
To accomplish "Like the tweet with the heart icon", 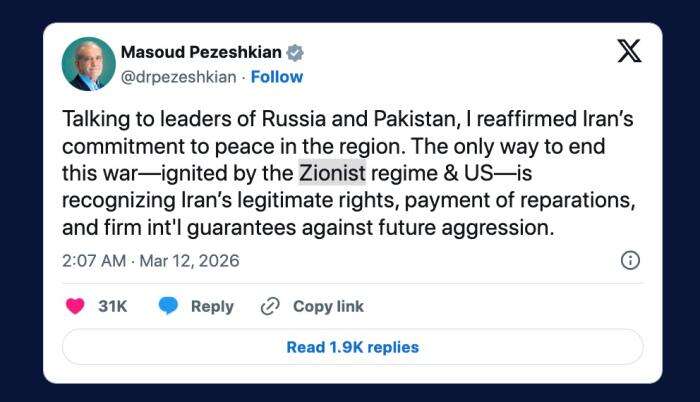I will point(74,307).
